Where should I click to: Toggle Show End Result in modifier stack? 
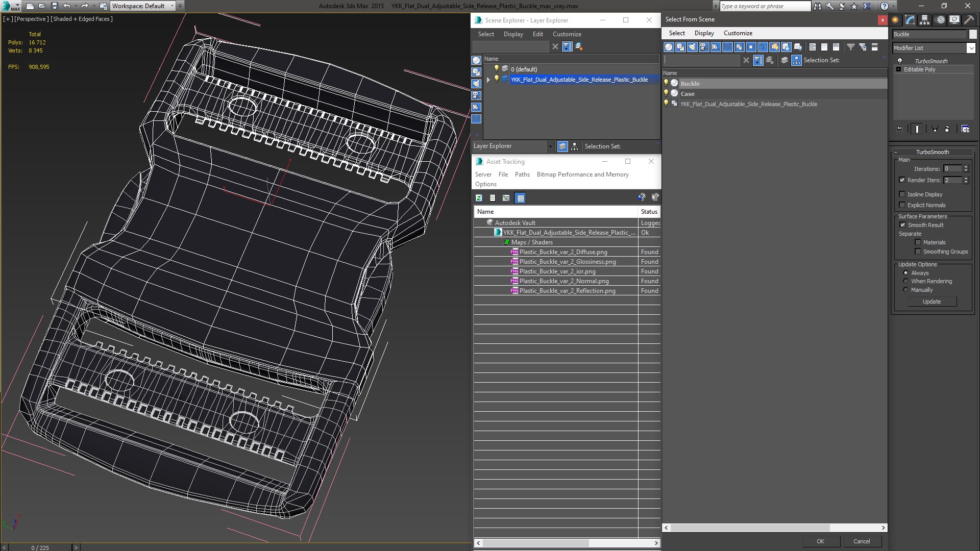[x=917, y=129]
